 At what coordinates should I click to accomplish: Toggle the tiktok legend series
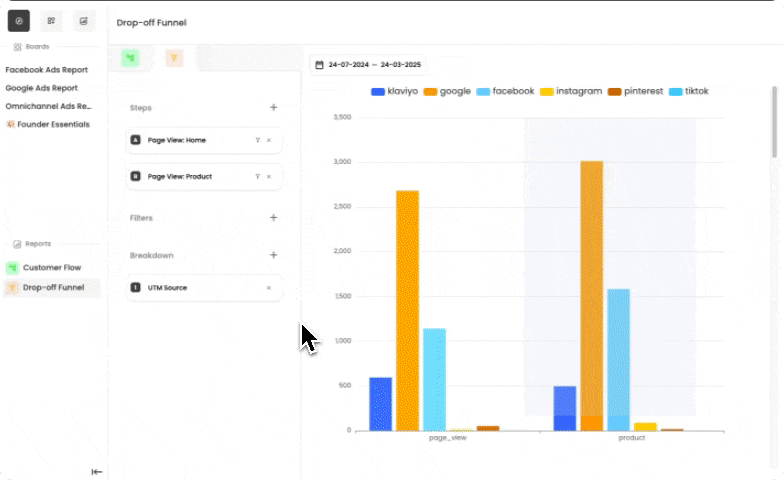click(x=689, y=92)
